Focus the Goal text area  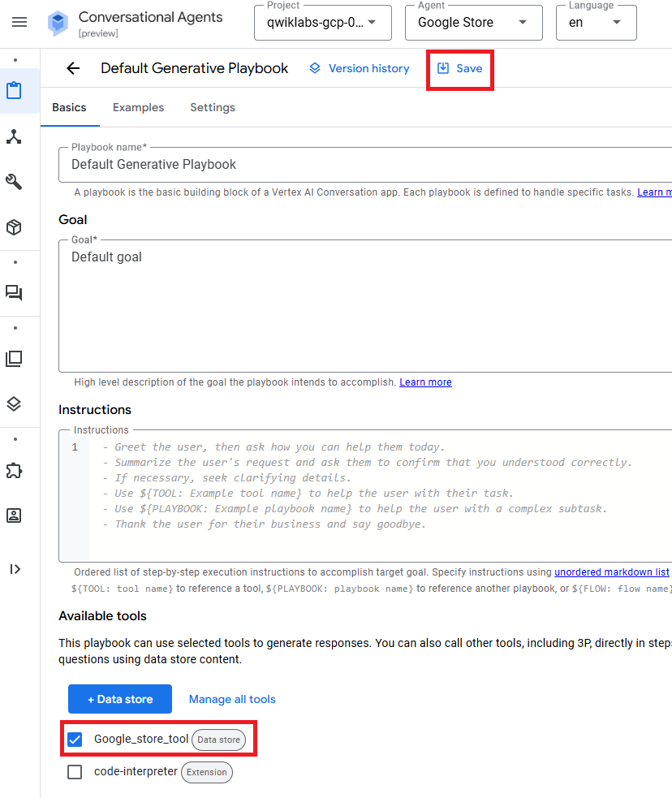(x=365, y=306)
